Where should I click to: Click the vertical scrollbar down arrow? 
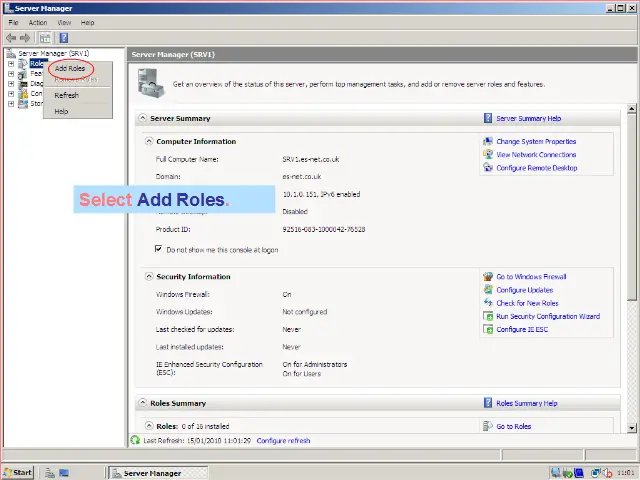pos(632,429)
